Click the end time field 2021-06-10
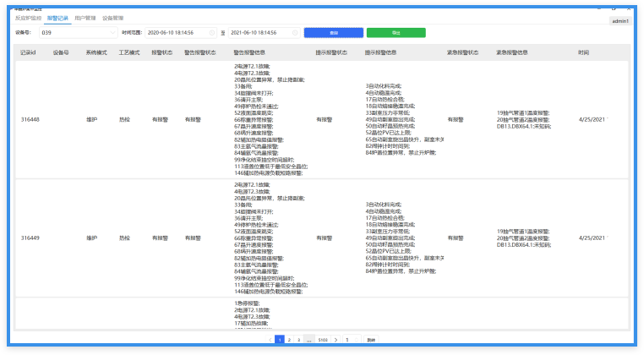The height and width of the screenshot is (355, 644). [258, 32]
